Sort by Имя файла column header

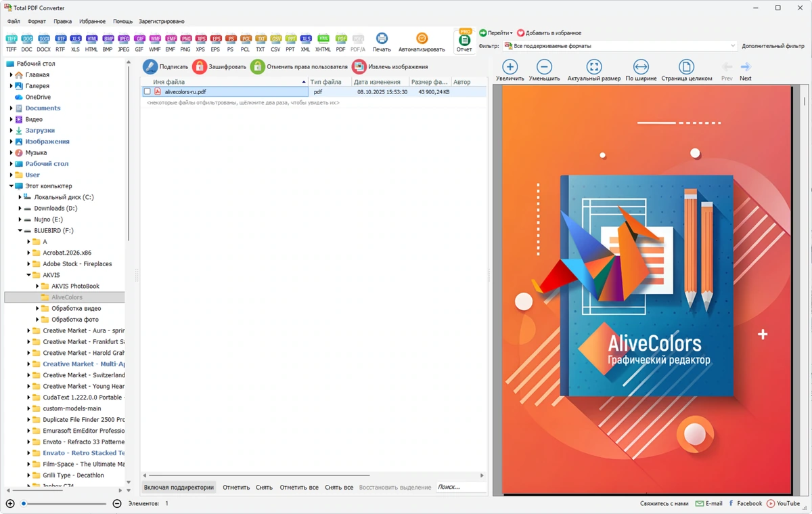click(x=225, y=82)
